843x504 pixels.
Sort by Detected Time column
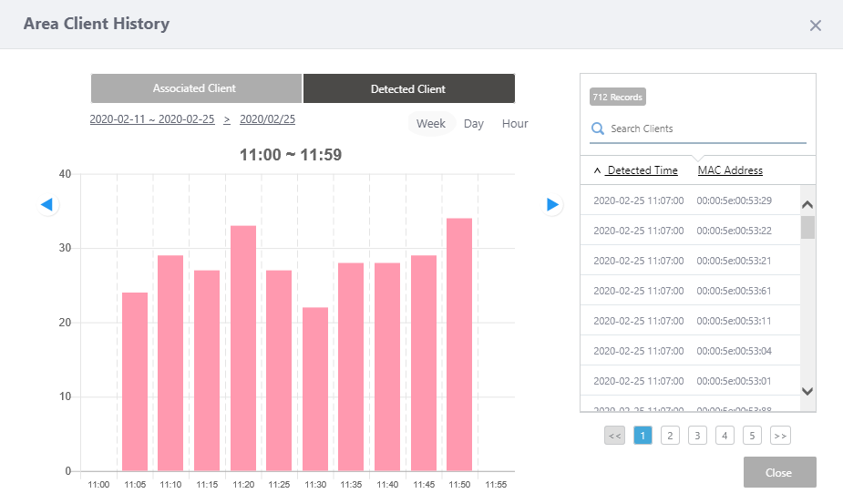(x=642, y=170)
